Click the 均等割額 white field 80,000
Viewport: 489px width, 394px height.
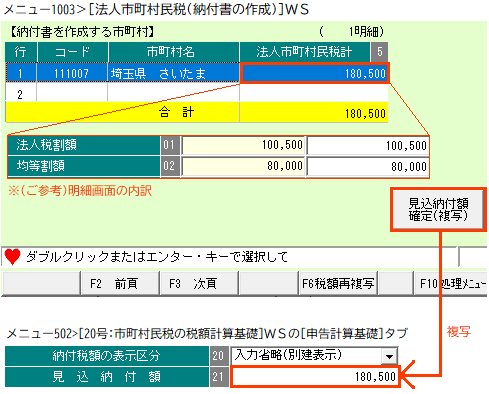[x=368, y=166]
